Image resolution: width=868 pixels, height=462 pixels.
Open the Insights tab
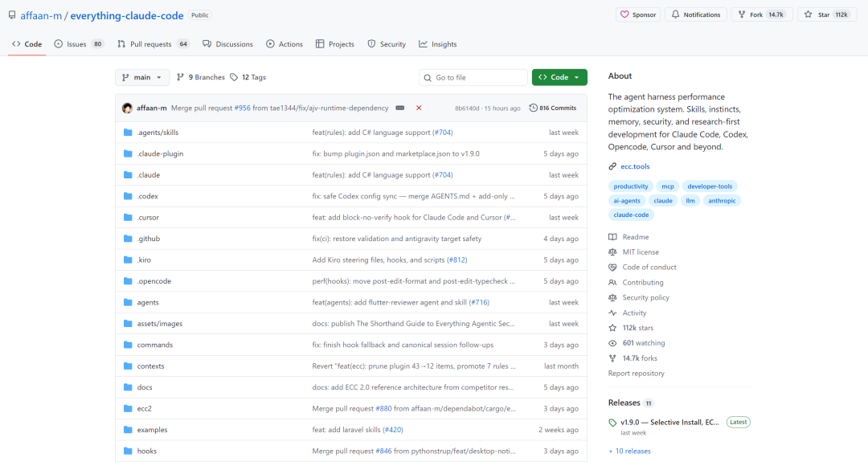pos(438,44)
